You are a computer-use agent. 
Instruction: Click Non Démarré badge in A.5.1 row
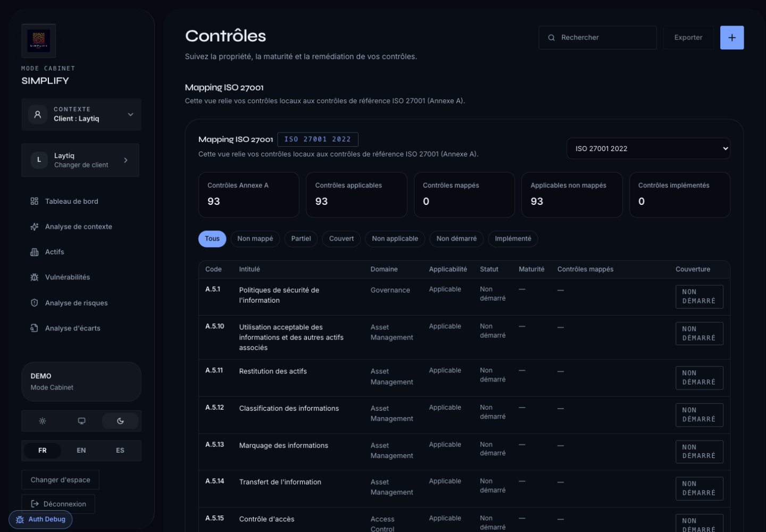[699, 297]
